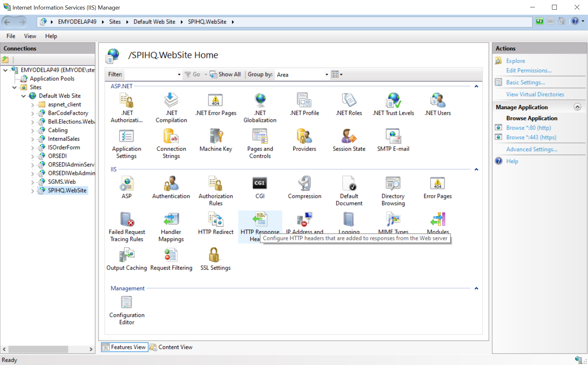Click in the Filter input field
The image size is (588, 365).
click(x=151, y=75)
